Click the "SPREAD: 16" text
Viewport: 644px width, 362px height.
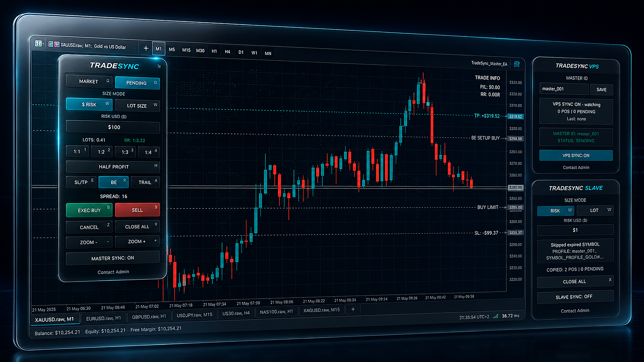[113, 196]
